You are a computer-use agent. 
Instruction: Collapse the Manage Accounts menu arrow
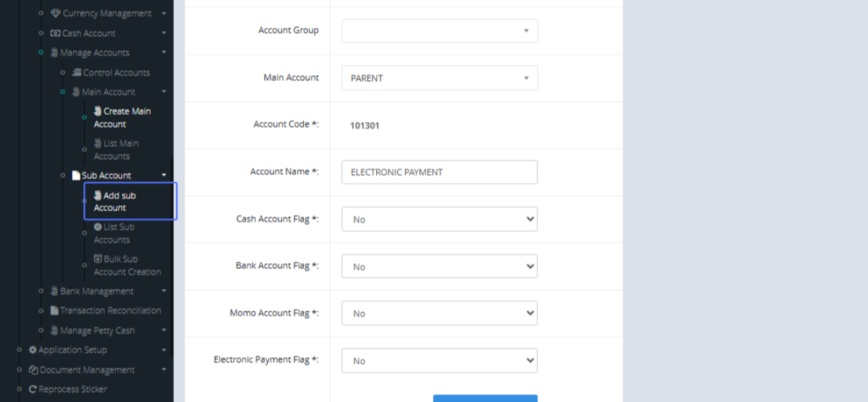[164, 53]
